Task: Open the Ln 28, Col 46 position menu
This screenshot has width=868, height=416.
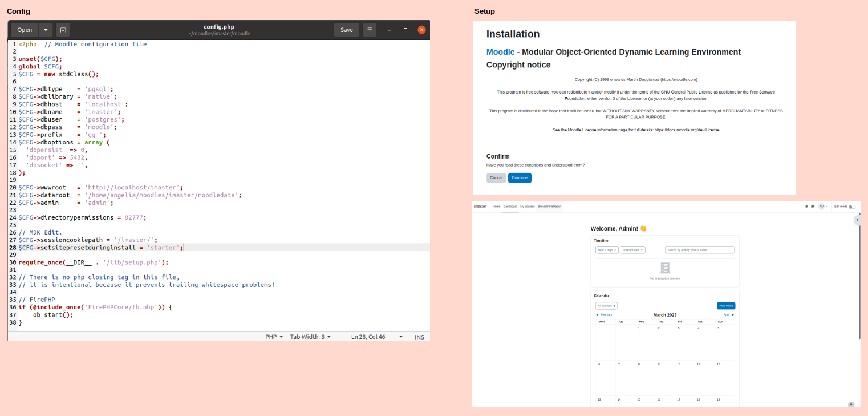Action: 377,337
